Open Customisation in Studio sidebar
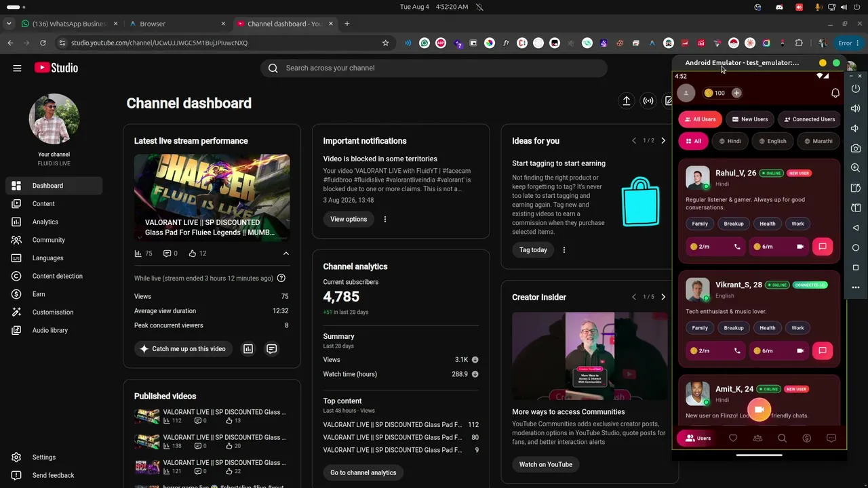 (x=54, y=312)
